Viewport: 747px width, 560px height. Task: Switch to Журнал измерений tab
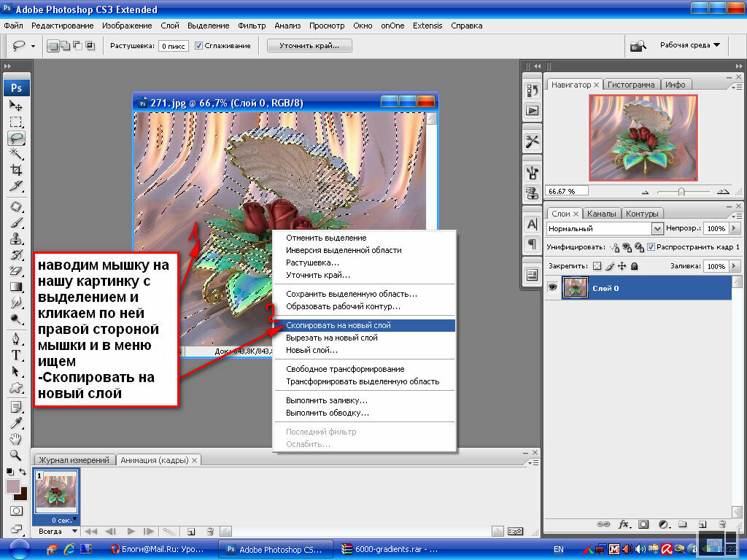pos(74,460)
